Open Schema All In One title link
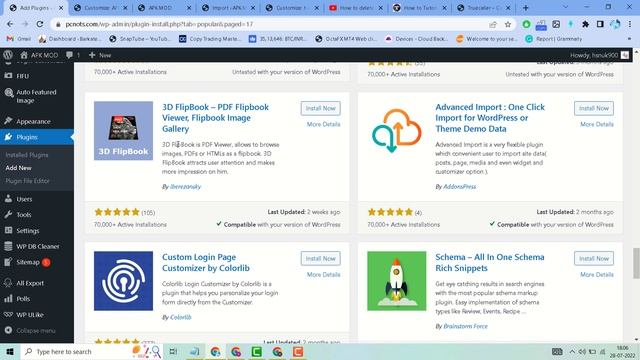 coord(489,262)
